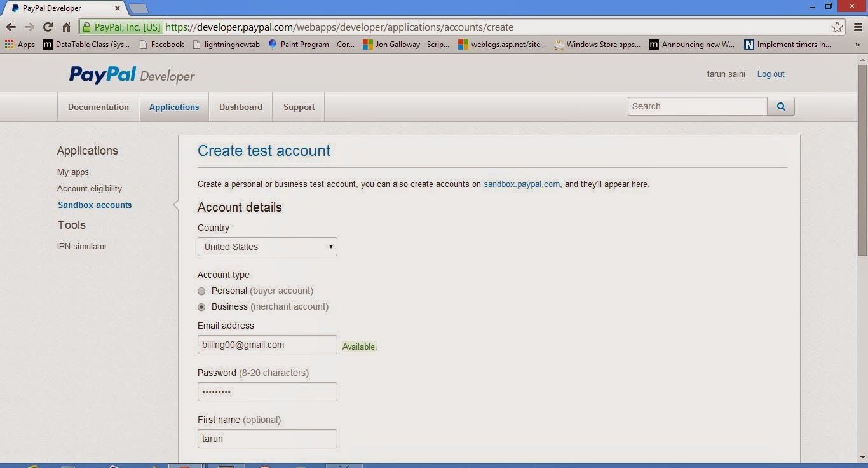Image resolution: width=868 pixels, height=468 pixels.
Task: Log out of the developer account
Action: pyautogui.click(x=771, y=74)
